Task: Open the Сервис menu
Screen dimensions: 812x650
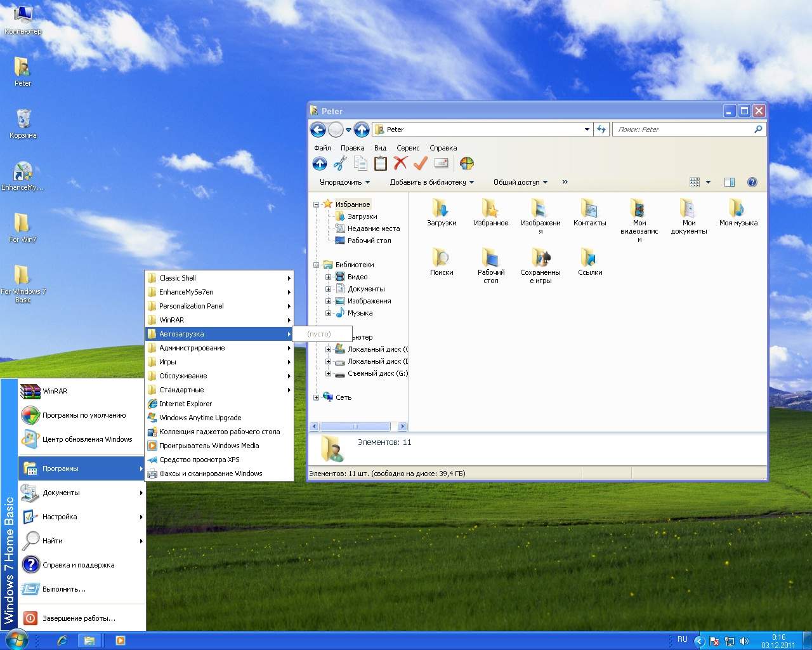Action: tap(408, 148)
